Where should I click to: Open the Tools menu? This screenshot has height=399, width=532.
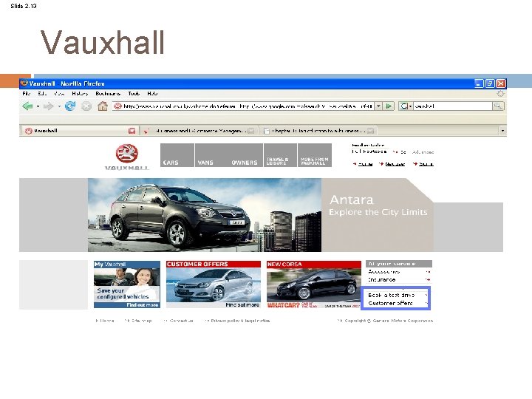(x=134, y=94)
